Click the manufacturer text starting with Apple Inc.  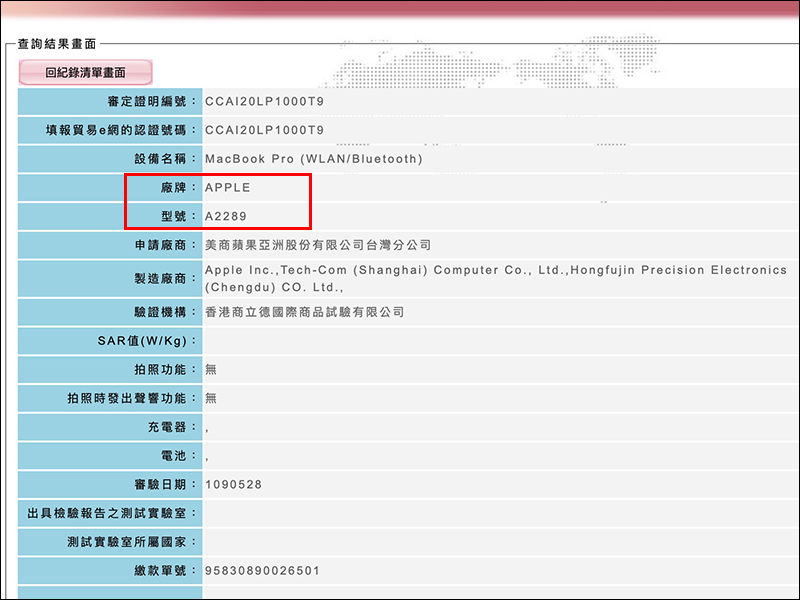(496, 279)
